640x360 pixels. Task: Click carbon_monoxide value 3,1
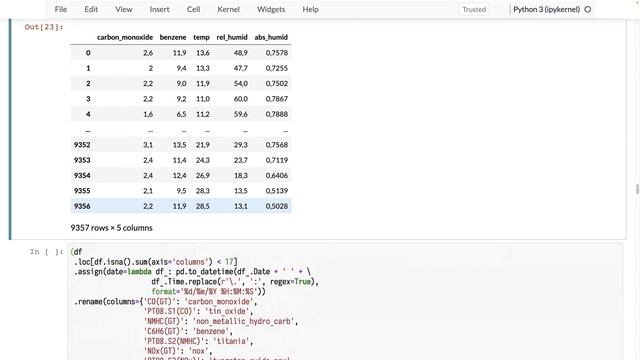click(x=148, y=144)
